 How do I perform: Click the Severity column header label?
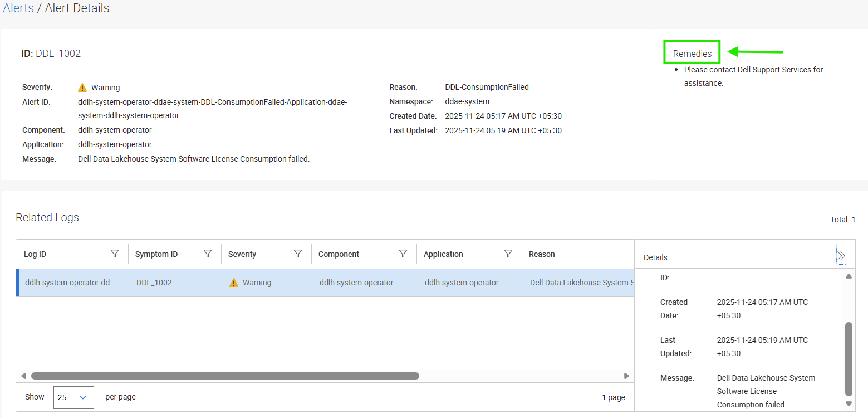[242, 254]
